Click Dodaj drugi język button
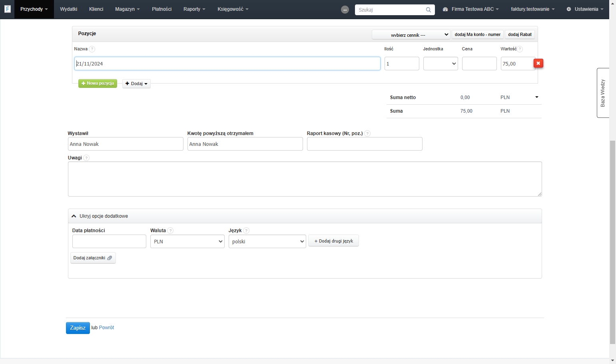 tap(333, 241)
